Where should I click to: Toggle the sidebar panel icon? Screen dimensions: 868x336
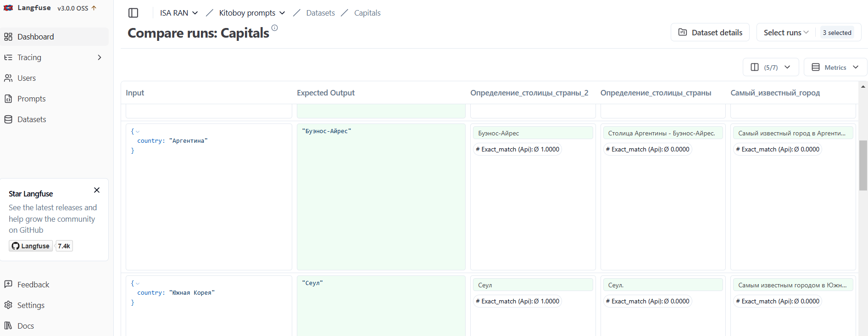coord(133,13)
